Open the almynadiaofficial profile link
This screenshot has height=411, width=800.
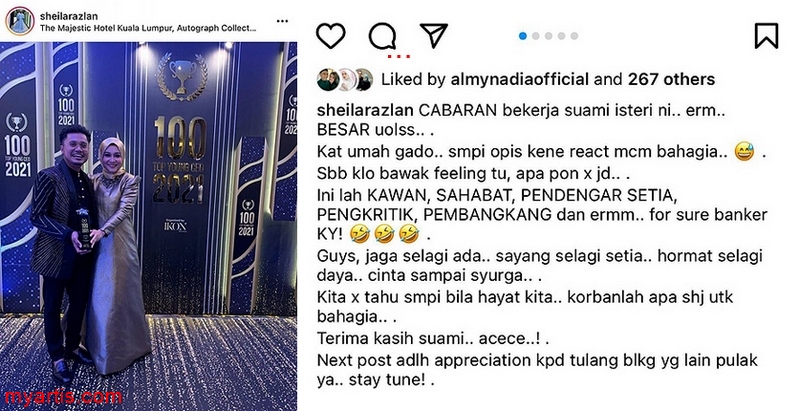520,79
